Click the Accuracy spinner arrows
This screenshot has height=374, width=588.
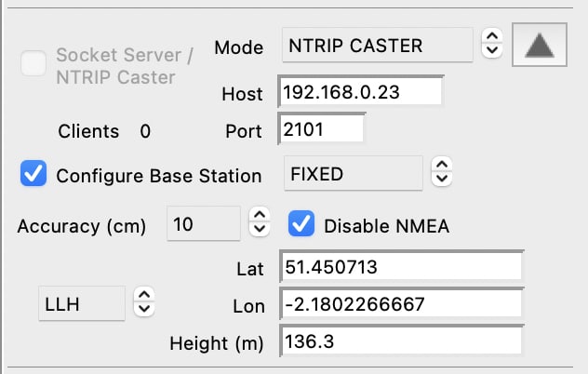[x=260, y=222]
